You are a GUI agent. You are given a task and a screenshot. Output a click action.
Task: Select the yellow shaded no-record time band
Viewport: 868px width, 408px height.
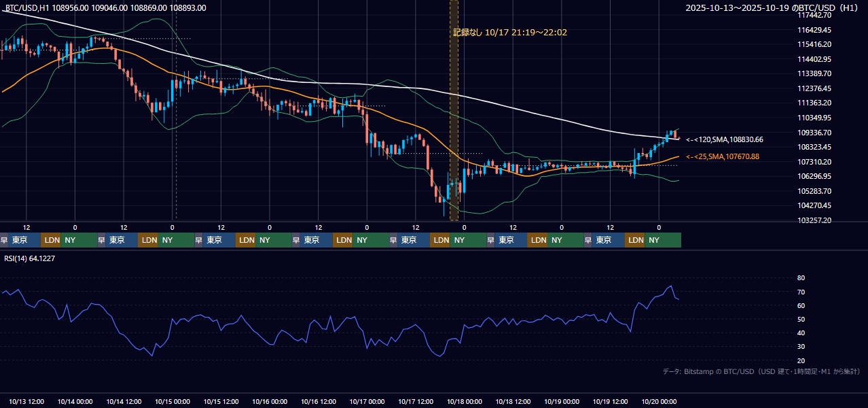click(x=454, y=110)
